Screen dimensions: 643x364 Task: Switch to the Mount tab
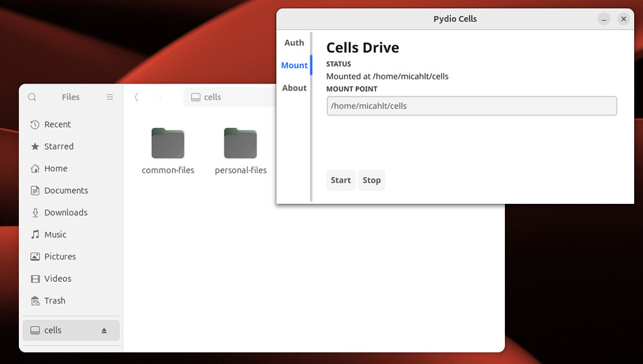pyautogui.click(x=294, y=65)
